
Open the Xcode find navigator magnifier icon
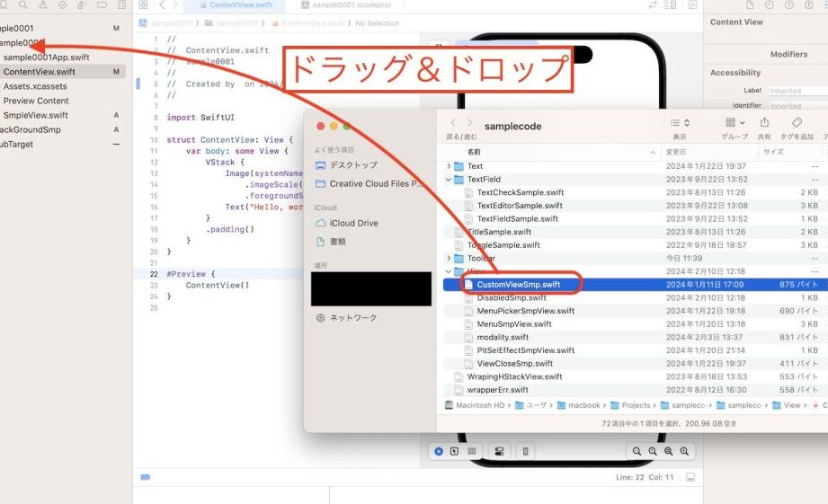coord(23,5)
